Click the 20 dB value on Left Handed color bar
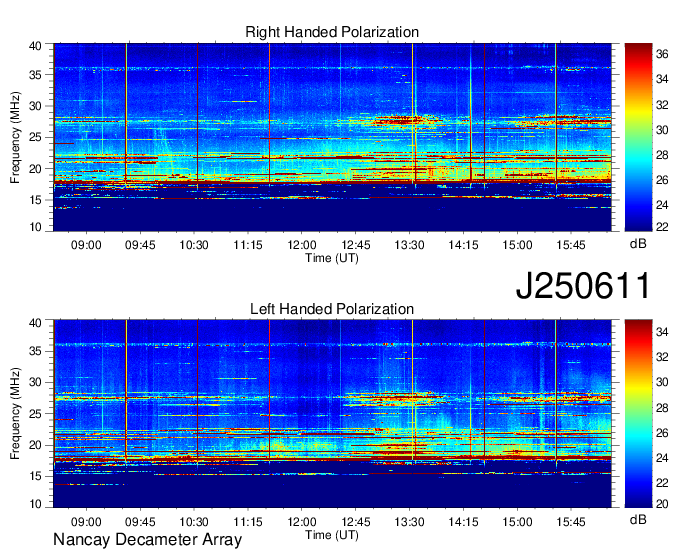The image size is (680, 552). 662,504
